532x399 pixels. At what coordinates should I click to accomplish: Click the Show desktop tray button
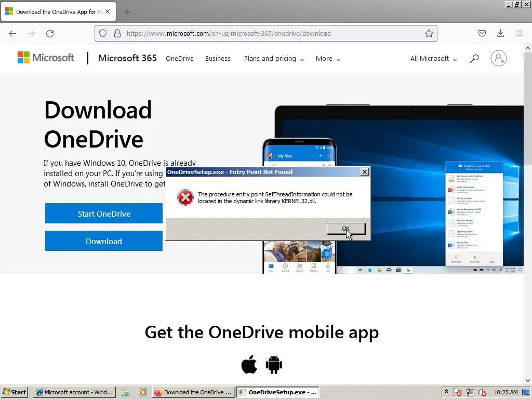click(x=526, y=393)
